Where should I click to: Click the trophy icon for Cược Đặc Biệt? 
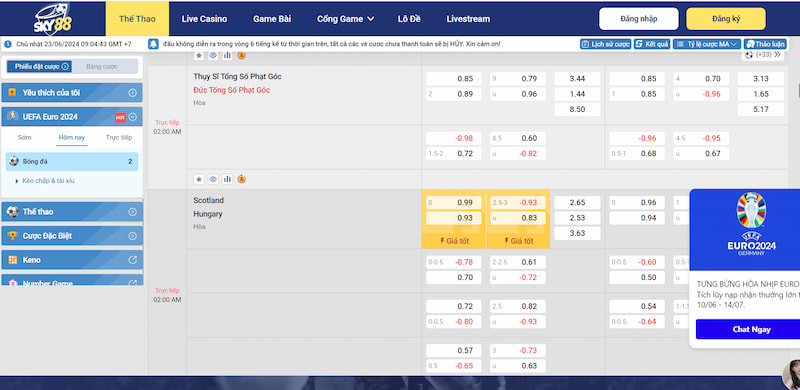coord(13,236)
